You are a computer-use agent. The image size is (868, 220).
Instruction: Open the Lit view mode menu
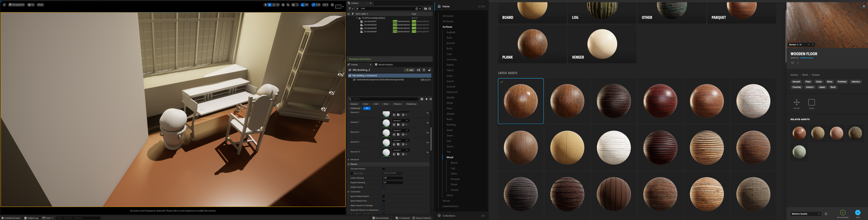(x=31, y=5)
